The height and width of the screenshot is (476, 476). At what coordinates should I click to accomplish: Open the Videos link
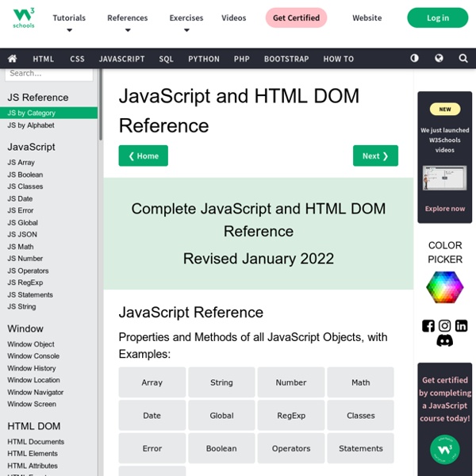234,18
